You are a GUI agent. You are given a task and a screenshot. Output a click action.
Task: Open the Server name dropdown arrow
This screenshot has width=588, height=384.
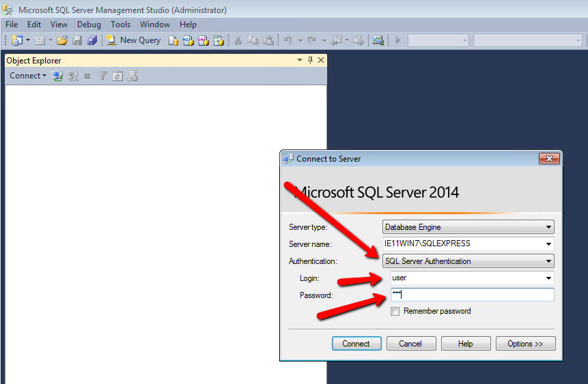pyautogui.click(x=548, y=244)
